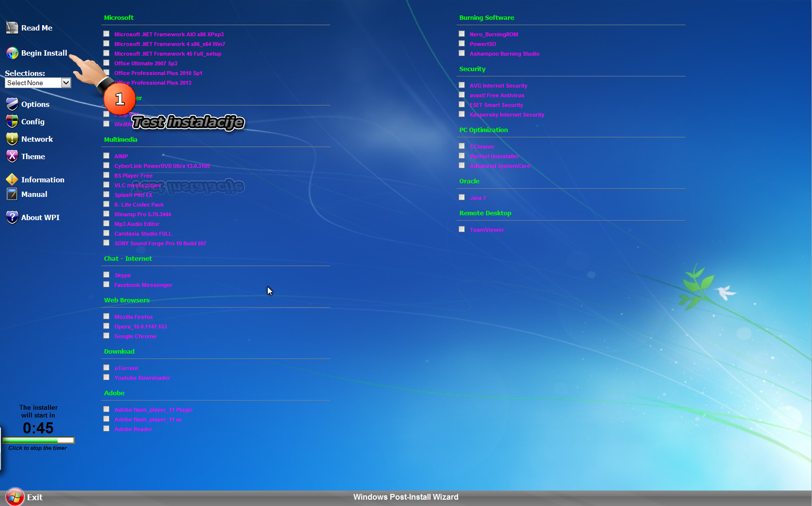Screen dimensions: 812x506
Task: Click the "BS Player Free" label
Action: (133, 176)
